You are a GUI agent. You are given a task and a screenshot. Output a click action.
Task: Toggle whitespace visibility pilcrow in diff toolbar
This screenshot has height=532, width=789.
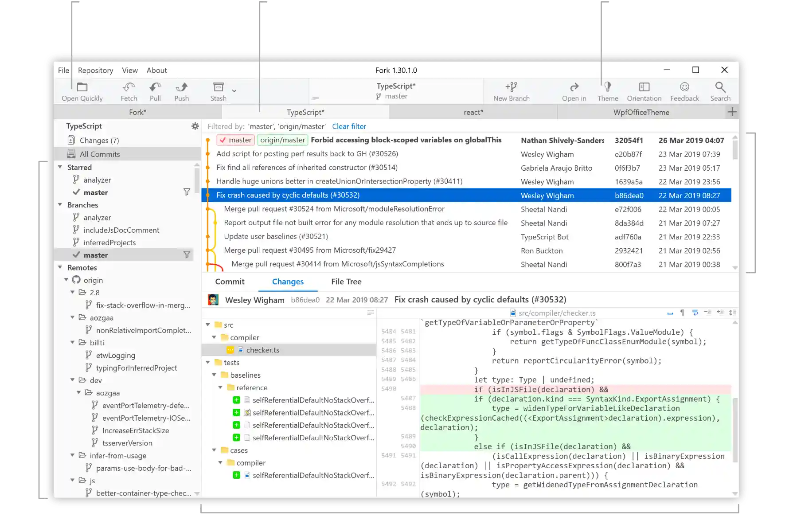[682, 313]
